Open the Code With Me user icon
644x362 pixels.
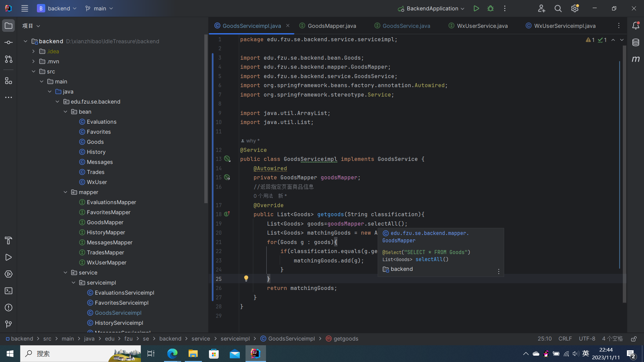coord(541,8)
